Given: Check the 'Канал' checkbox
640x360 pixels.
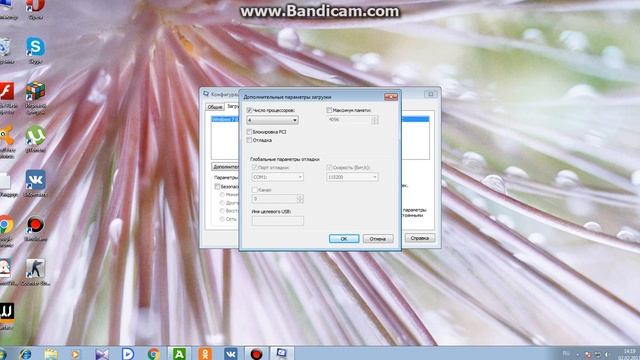Looking at the screenshot, I should pos(255,190).
